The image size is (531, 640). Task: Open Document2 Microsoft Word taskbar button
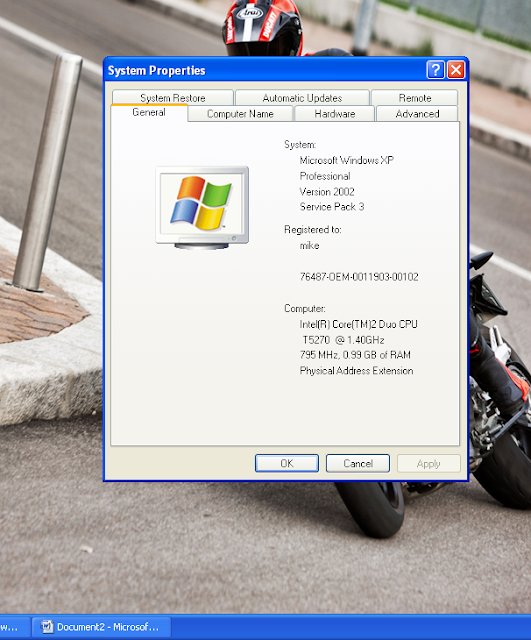[x=102, y=627]
